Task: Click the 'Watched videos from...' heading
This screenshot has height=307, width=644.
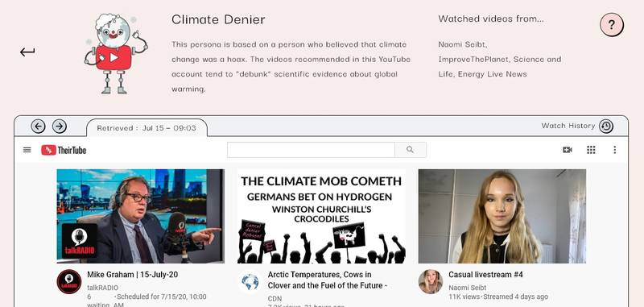Action: tap(491, 19)
